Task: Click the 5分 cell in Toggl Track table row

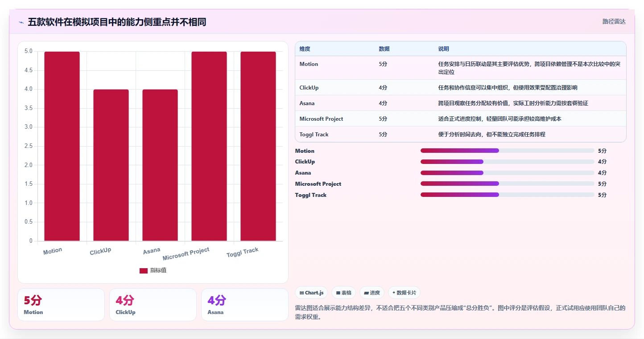Action: 383,135
